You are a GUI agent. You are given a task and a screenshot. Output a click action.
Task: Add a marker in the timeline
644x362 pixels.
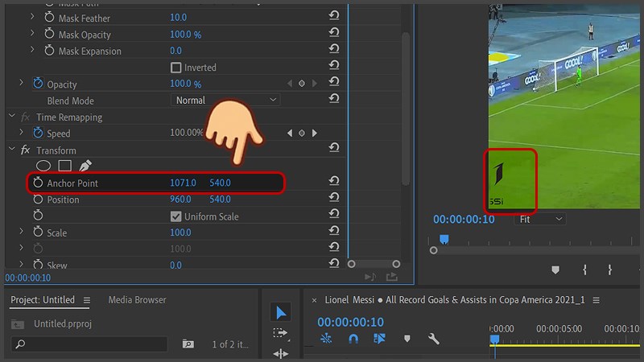407,339
